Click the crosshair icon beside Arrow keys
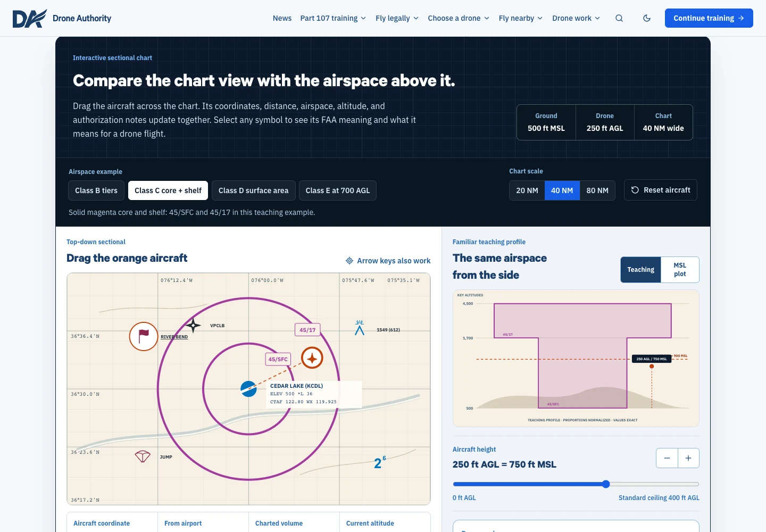Viewport: 766px width, 532px height. pos(349,261)
